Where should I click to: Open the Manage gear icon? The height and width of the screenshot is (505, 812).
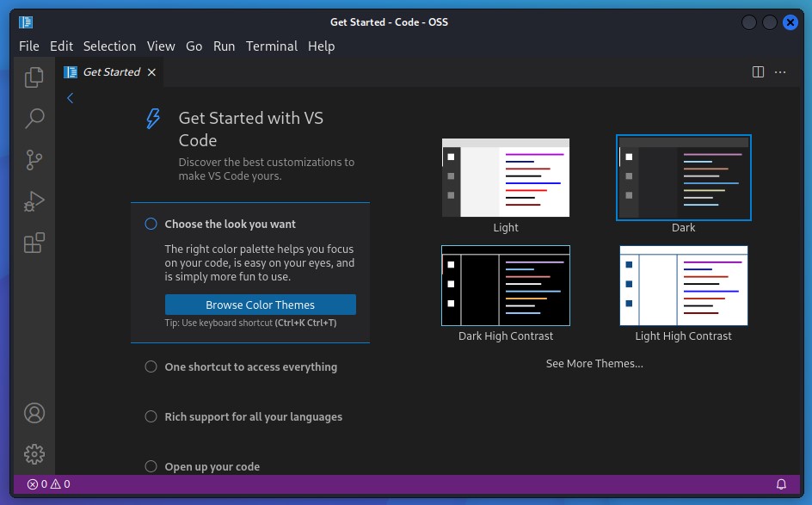[34, 454]
